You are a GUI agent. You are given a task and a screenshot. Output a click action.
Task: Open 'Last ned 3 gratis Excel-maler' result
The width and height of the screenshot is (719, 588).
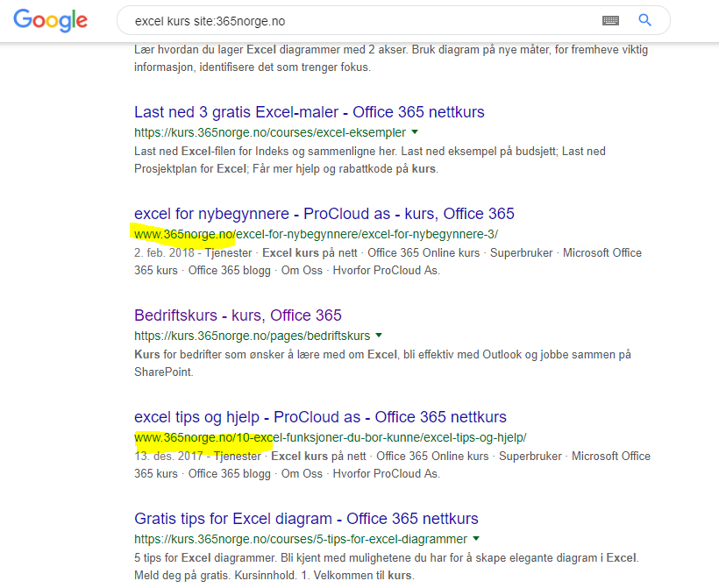(309, 112)
